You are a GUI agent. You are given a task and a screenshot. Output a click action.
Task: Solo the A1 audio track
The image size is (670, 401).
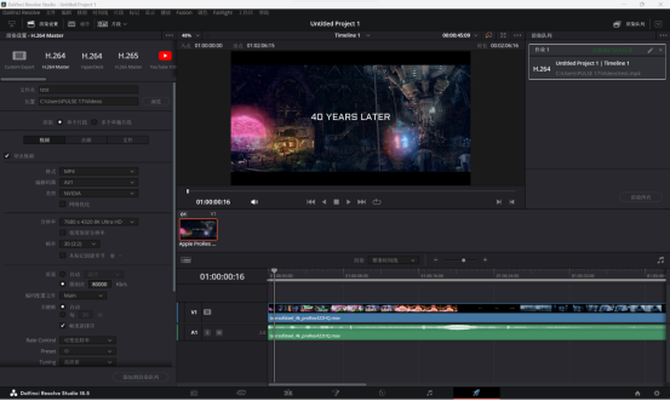[x=208, y=332]
